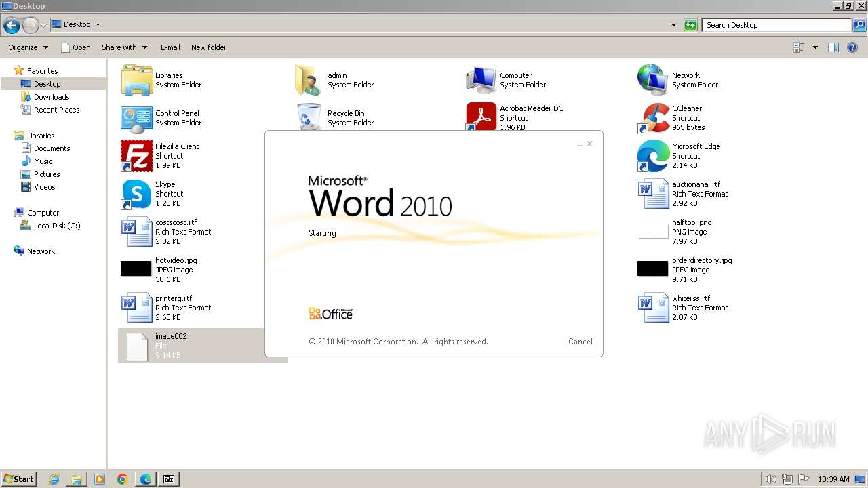
Task: Select the Computer system folder icon
Action: tap(481, 80)
